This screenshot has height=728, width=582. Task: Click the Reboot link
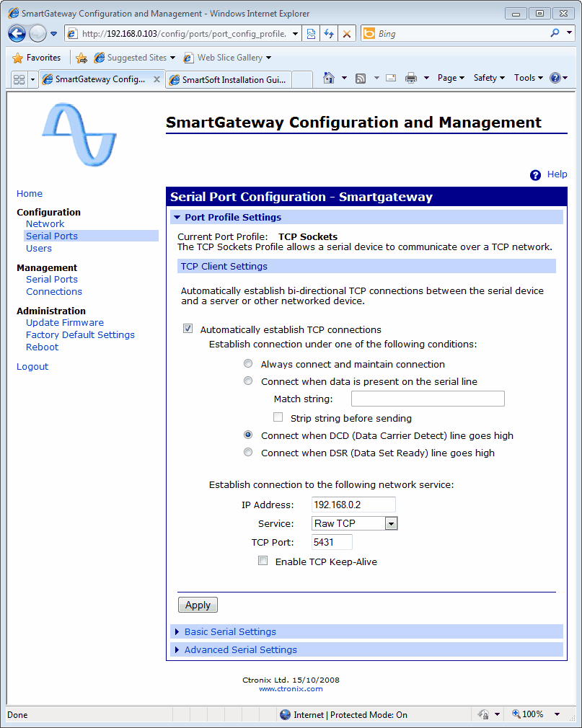[43, 347]
